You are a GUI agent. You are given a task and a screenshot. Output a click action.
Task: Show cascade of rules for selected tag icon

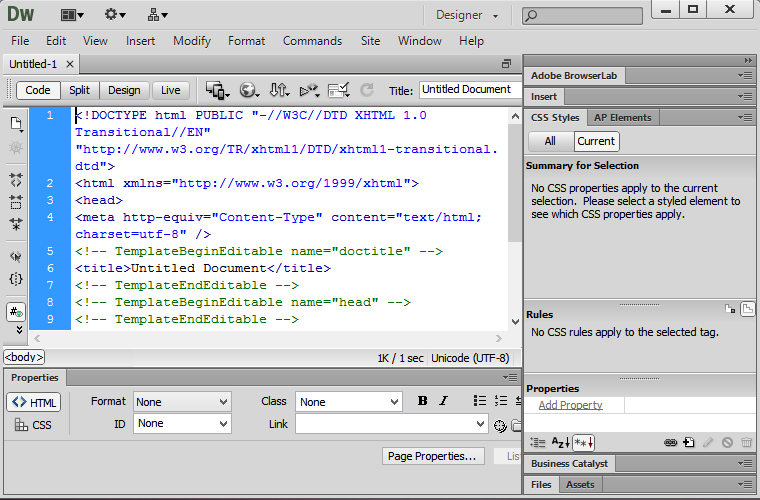pos(748,309)
